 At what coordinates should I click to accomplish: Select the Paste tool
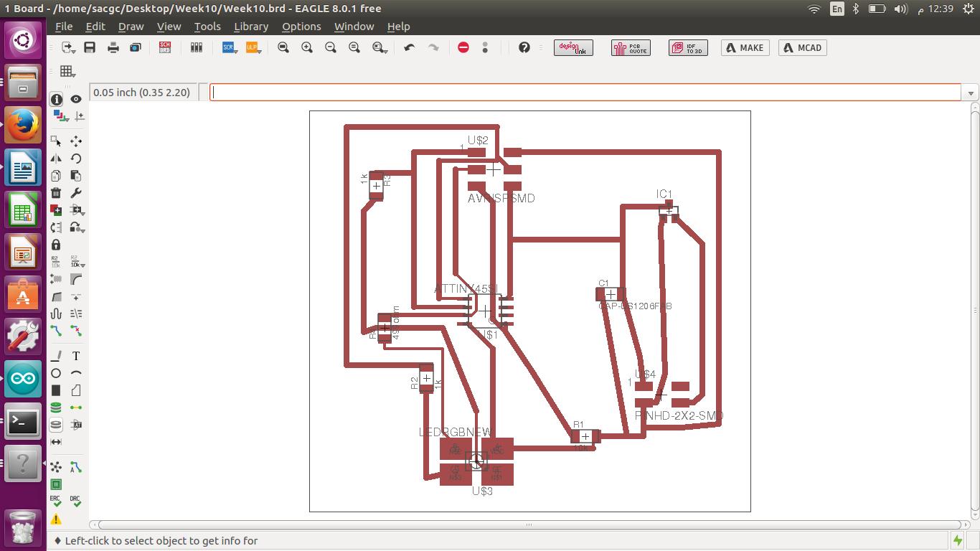(76, 176)
